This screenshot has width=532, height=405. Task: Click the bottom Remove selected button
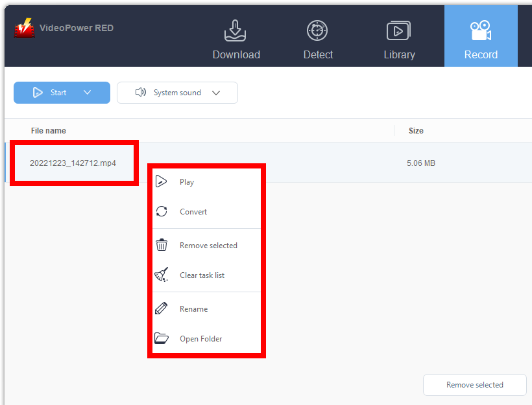[x=475, y=385]
